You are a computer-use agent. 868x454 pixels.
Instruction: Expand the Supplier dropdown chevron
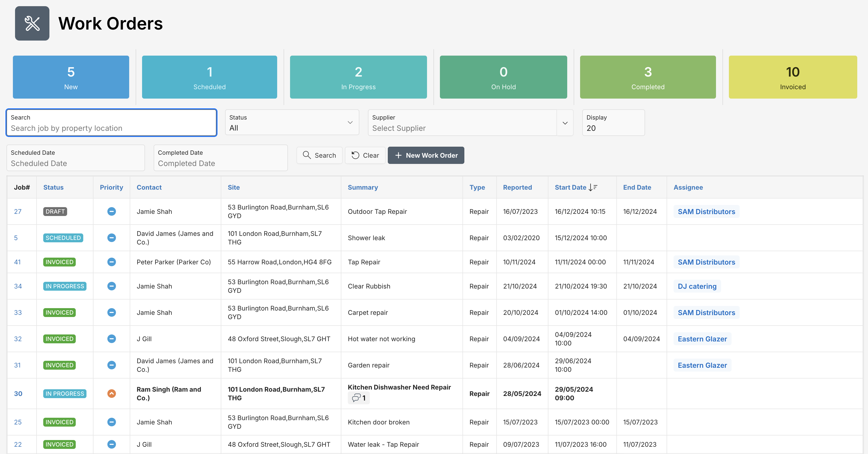click(x=565, y=123)
